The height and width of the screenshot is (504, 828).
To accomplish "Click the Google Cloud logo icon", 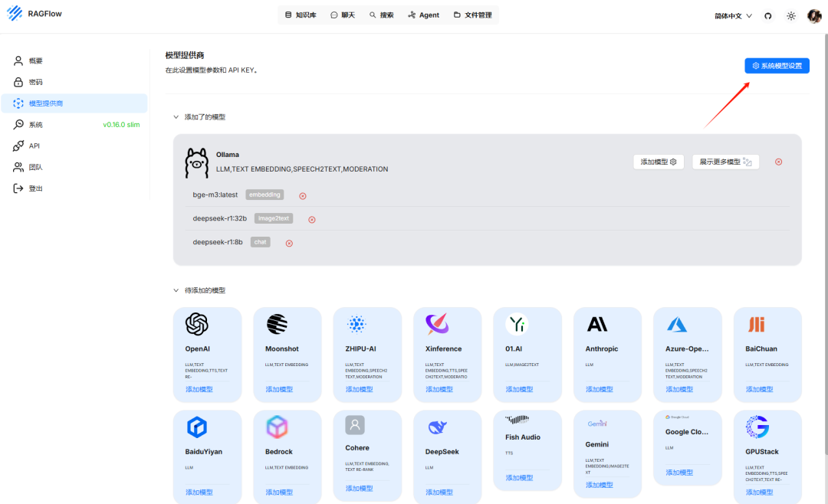I will [x=677, y=417].
